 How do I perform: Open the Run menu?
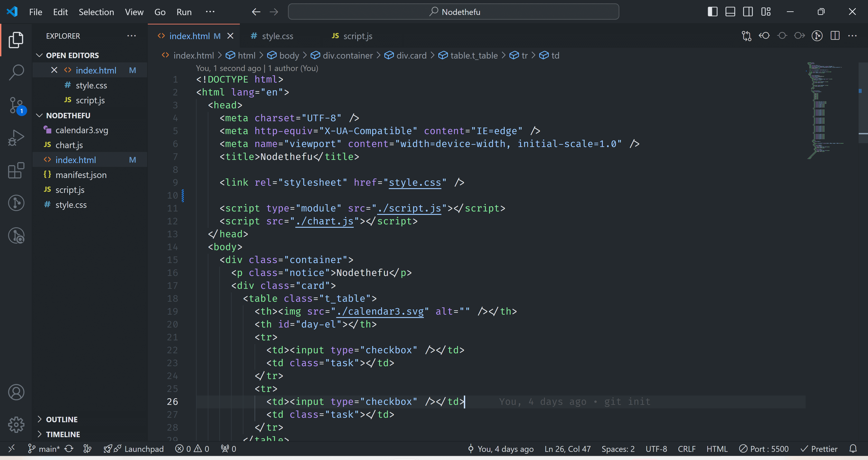coord(184,12)
